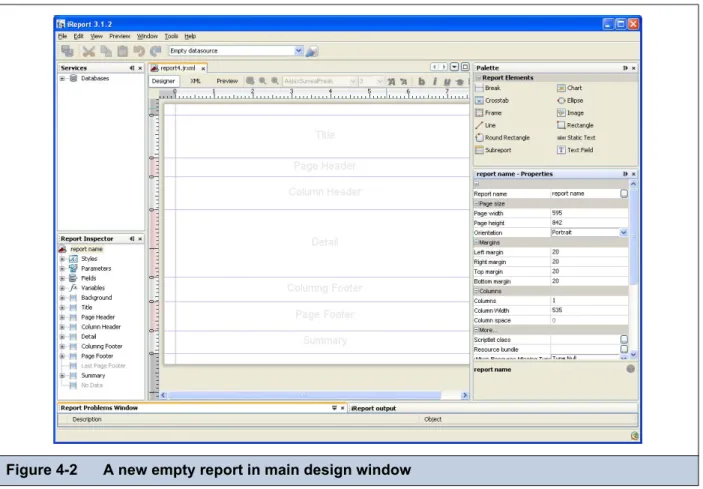This screenshot has height=489, width=703.
Task: Select the Static Text element in Palette
Action: [576, 138]
